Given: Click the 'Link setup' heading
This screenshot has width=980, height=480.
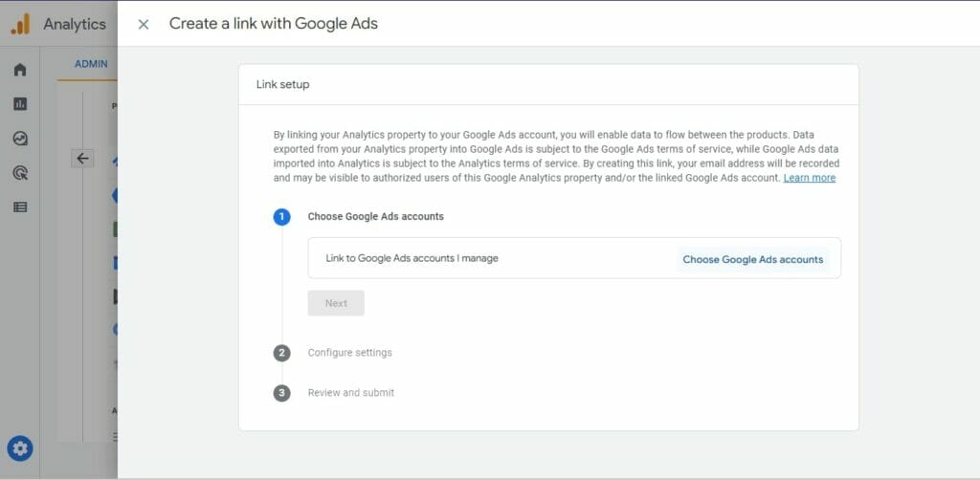Looking at the screenshot, I should [282, 84].
